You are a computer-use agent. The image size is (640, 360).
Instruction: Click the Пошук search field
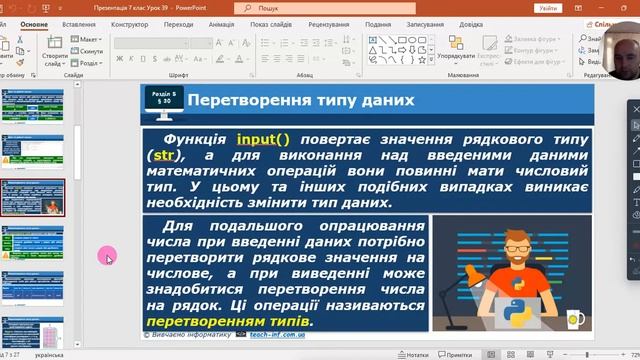click(325, 8)
